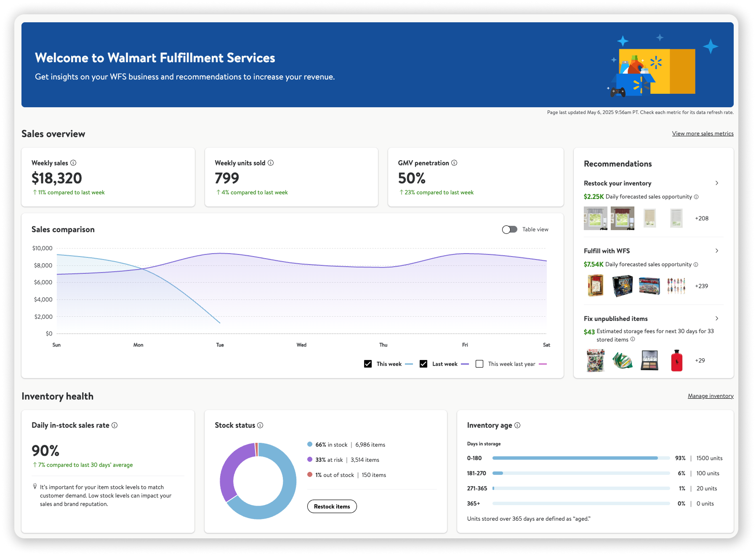Open the Manage inventory link
Image resolution: width=756 pixels, height=556 pixels.
coord(711,396)
